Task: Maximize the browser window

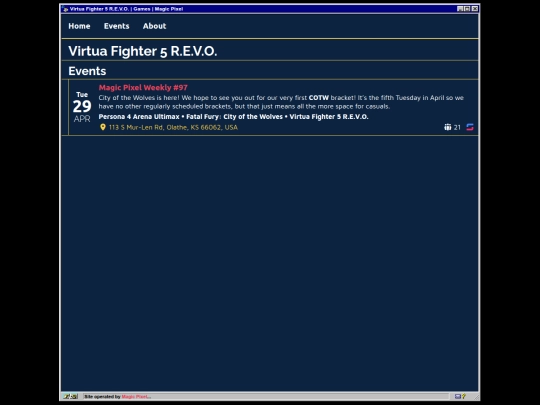Action: [x=467, y=9]
